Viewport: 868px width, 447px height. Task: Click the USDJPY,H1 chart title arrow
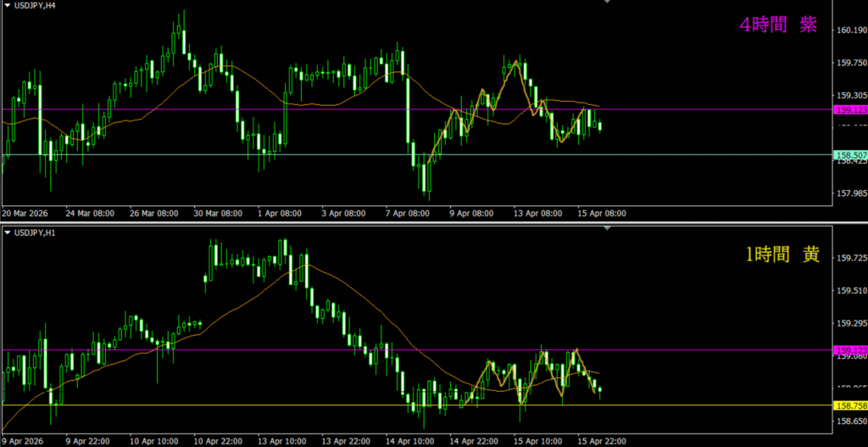coord(7,232)
